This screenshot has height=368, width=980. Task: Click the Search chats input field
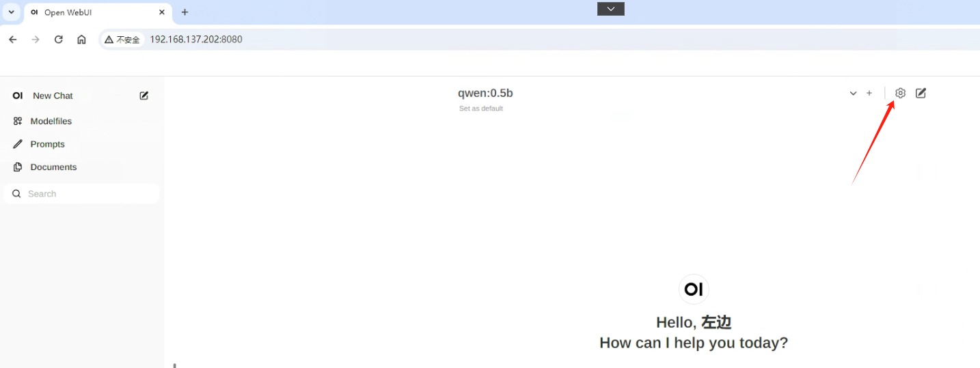pos(82,194)
